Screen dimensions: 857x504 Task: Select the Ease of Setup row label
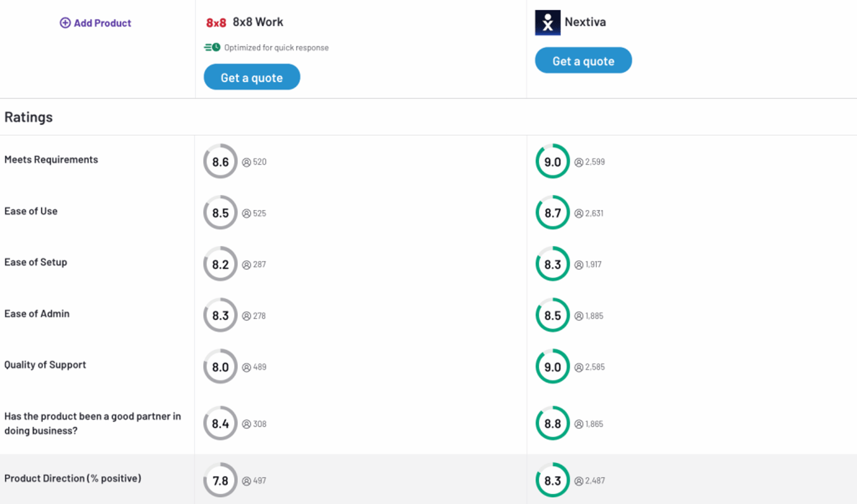(x=35, y=262)
